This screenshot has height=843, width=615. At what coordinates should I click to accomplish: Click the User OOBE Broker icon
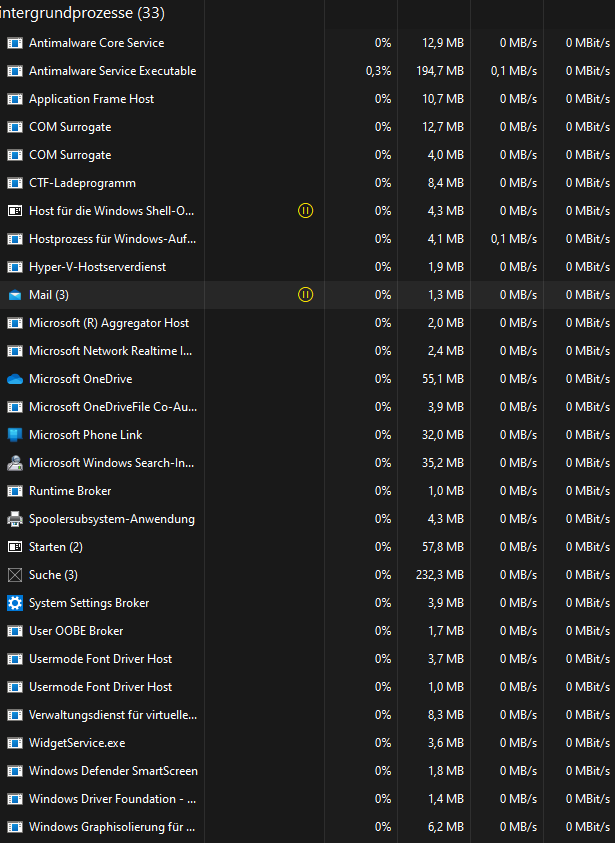(15, 631)
